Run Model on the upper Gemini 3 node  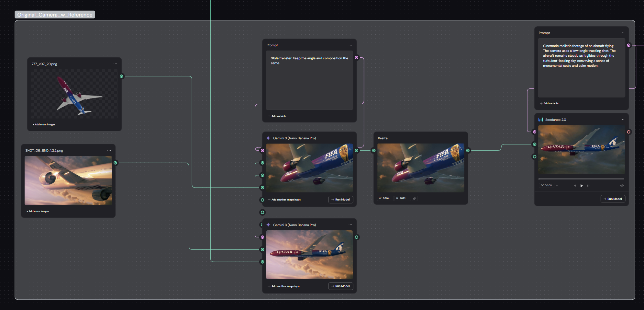[x=341, y=200]
